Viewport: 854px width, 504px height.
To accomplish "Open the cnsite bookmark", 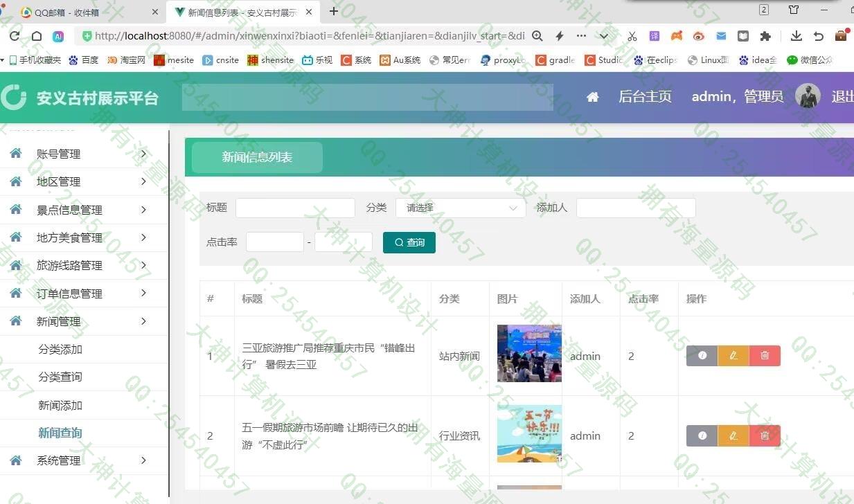I will [x=221, y=60].
